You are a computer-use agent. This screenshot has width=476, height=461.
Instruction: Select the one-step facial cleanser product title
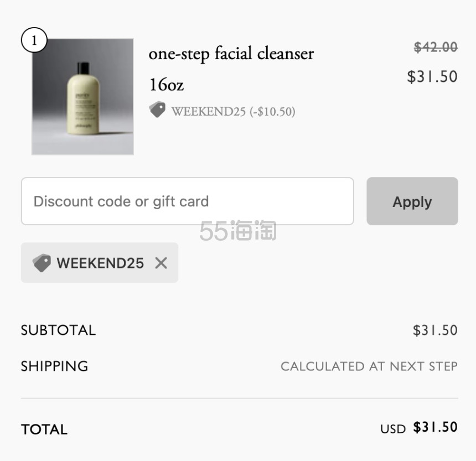(231, 54)
